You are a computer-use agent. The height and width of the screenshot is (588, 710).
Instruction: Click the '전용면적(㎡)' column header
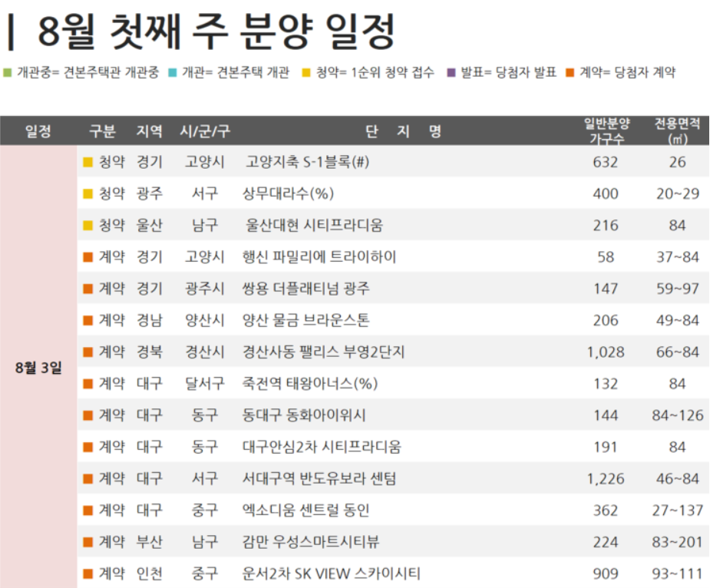coord(678,131)
